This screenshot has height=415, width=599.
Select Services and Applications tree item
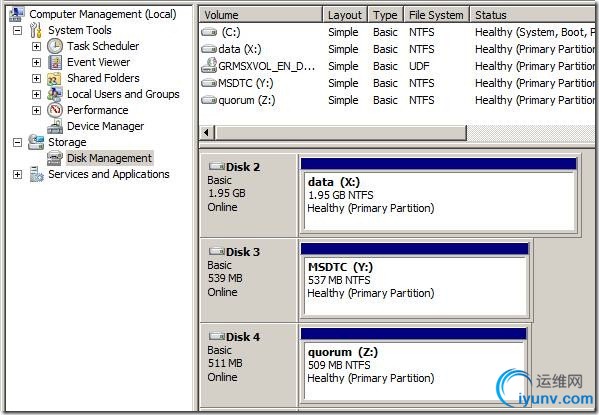[108, 175]
